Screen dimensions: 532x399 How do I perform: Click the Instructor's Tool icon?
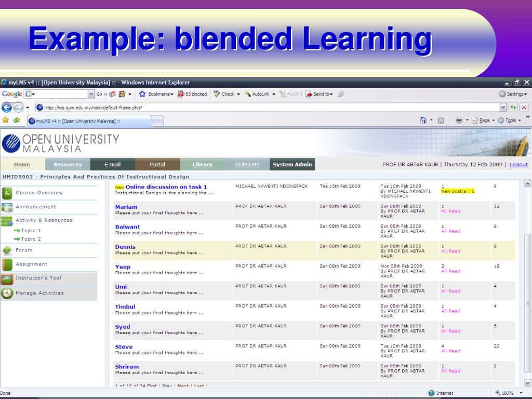tap(7, 279)
